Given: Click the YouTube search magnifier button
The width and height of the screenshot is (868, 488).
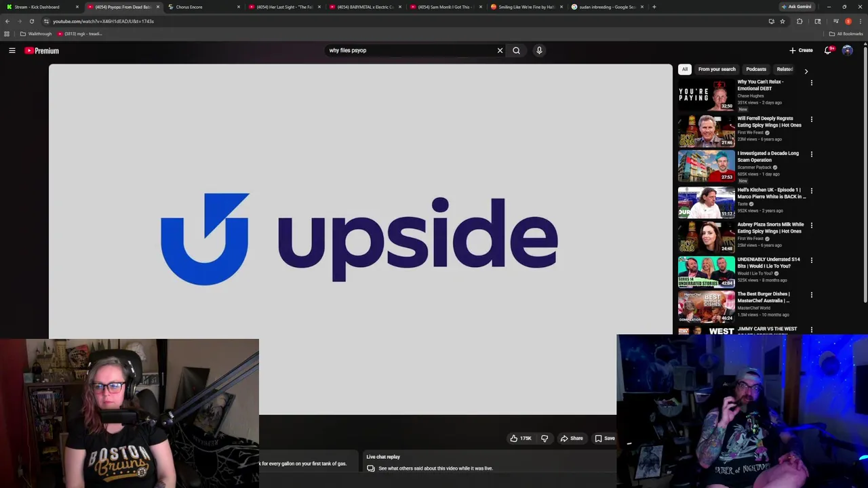Looking at the screenshot, I should pos(517,50).
